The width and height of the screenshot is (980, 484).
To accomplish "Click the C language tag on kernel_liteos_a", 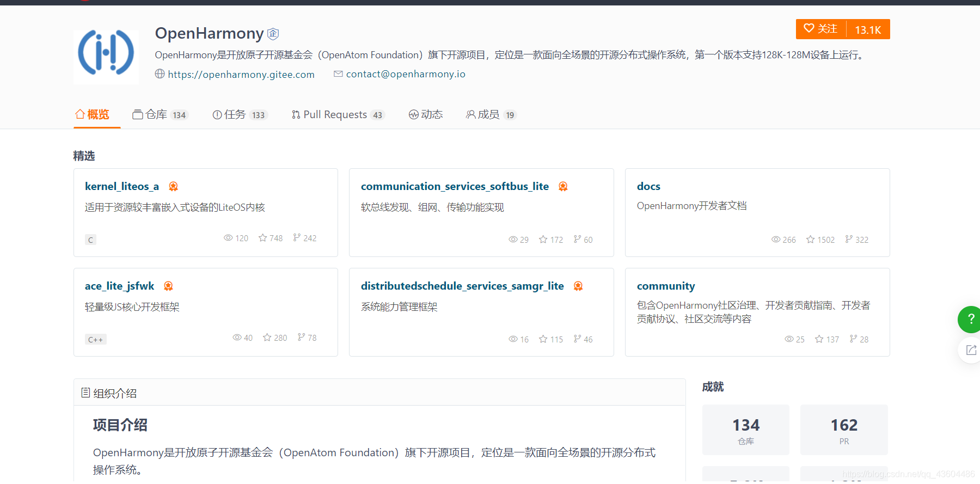I will tap(90, 240).
